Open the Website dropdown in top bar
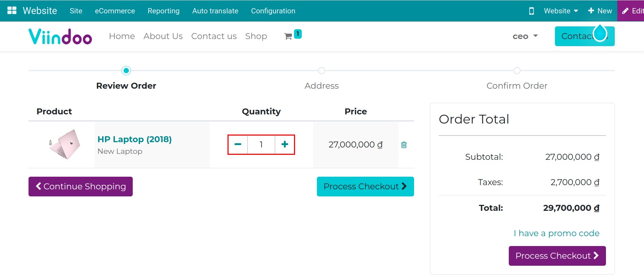Viewport: 644px width, 277px height. (x=561, y=11)
